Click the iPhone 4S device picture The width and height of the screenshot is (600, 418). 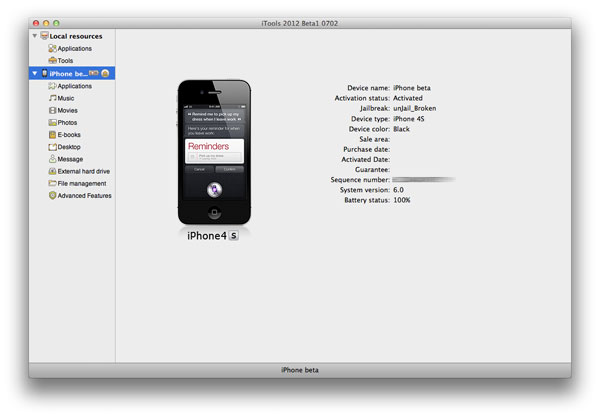click(214, 152)
